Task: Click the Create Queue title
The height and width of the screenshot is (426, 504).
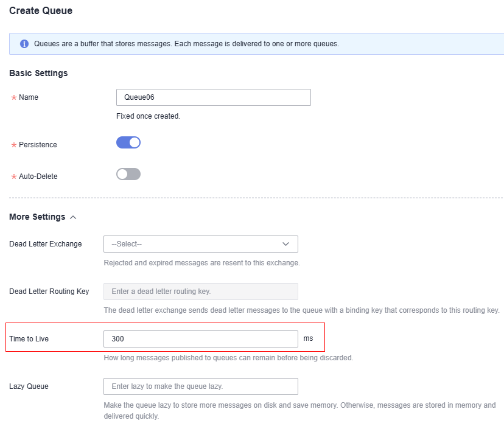Action: tap(41, 10)
